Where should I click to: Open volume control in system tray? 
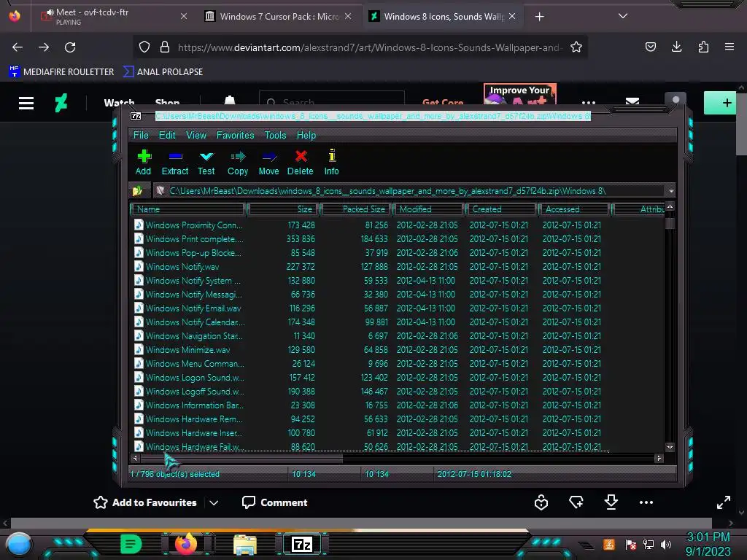(666, 544)
